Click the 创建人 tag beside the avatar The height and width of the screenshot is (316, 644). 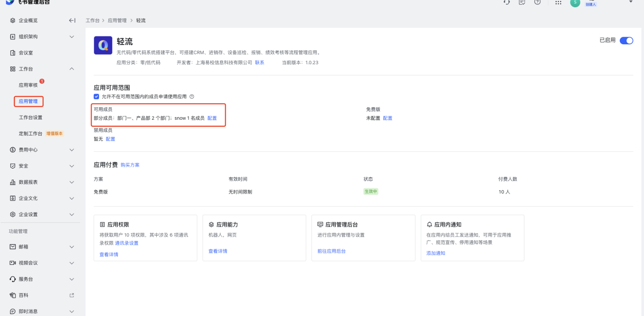[591, 5]
